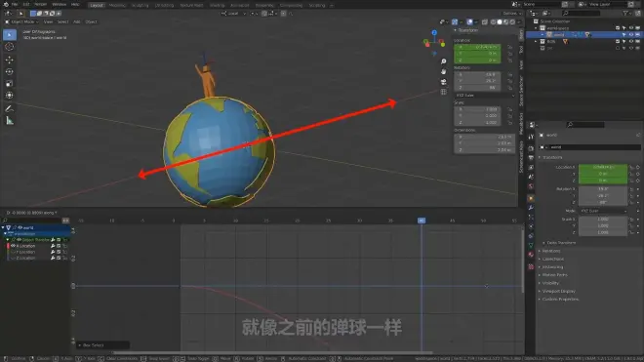The height and width of the screenshot is (362, 644).
Task: Hide the world-space collection in viewport
Action: click(631, 28)
